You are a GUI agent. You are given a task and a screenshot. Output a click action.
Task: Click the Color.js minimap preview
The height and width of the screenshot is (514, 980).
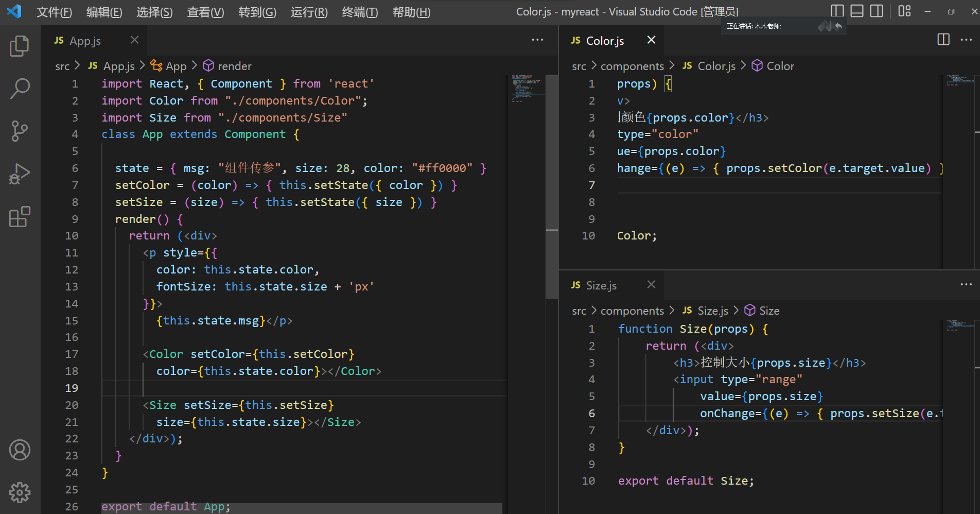(960, 80)
